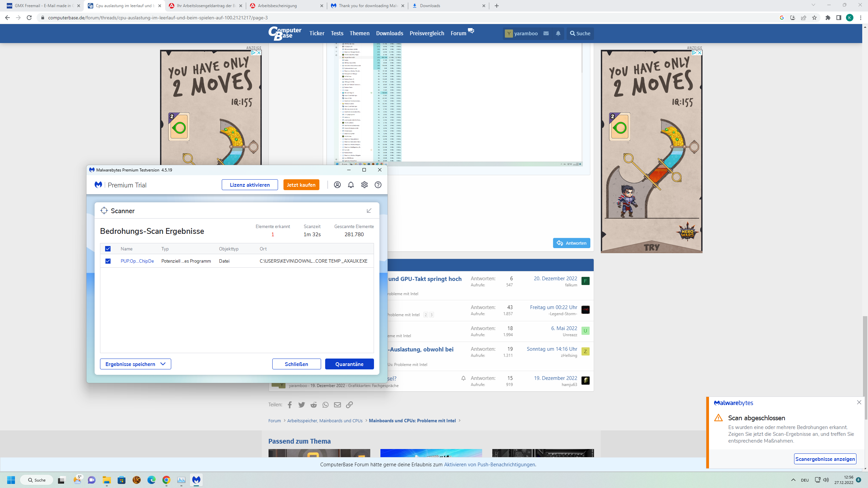
Task: Open ComputerBase alerts bell icon
Action: [x=558, y=33]
